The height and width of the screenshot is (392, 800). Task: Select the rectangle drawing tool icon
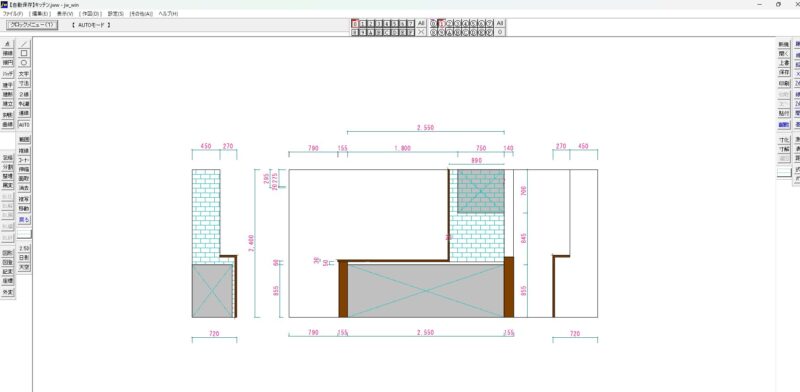click(24, 53)
